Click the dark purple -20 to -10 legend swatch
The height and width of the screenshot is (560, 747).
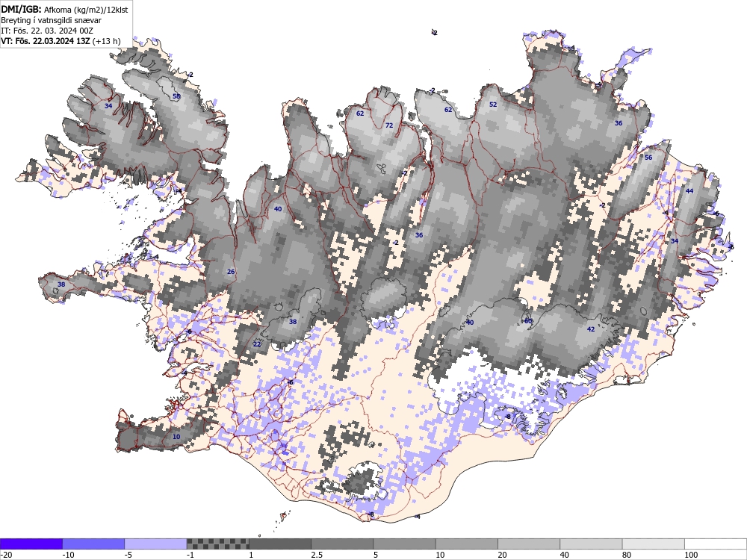point(31,544)
